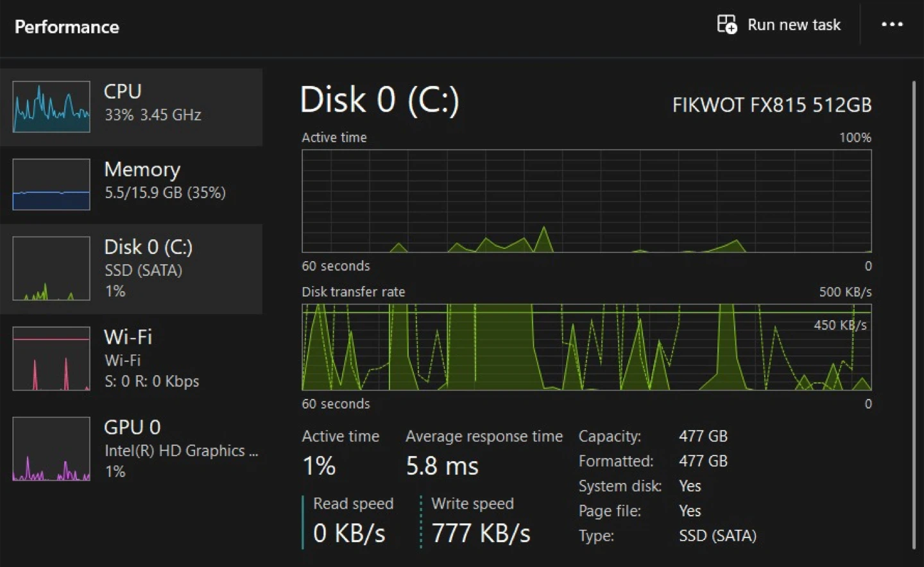Select the CPU mini graph thumbnail
The width and height of the screenshot is (924, 567).
click(51, 106)
